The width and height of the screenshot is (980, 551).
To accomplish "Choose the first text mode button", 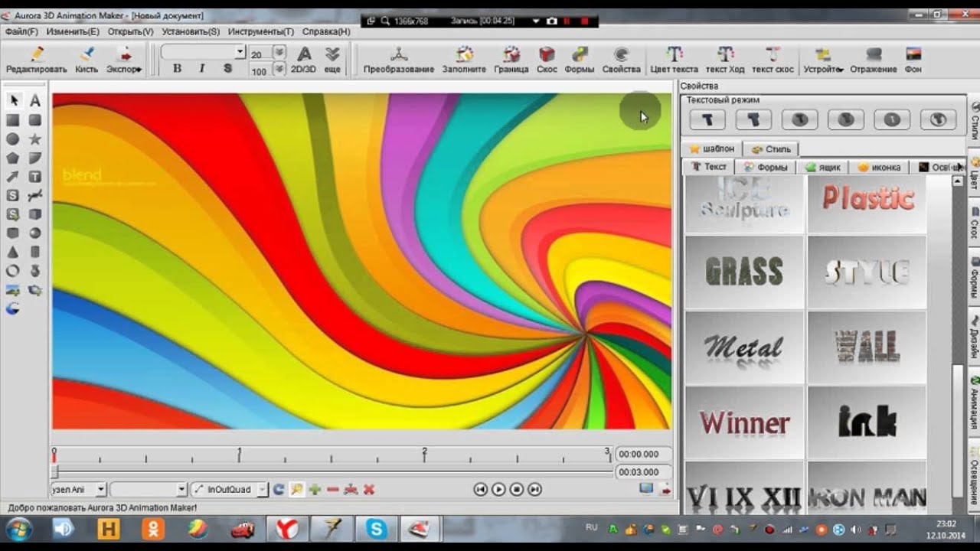I will [708, 119].
